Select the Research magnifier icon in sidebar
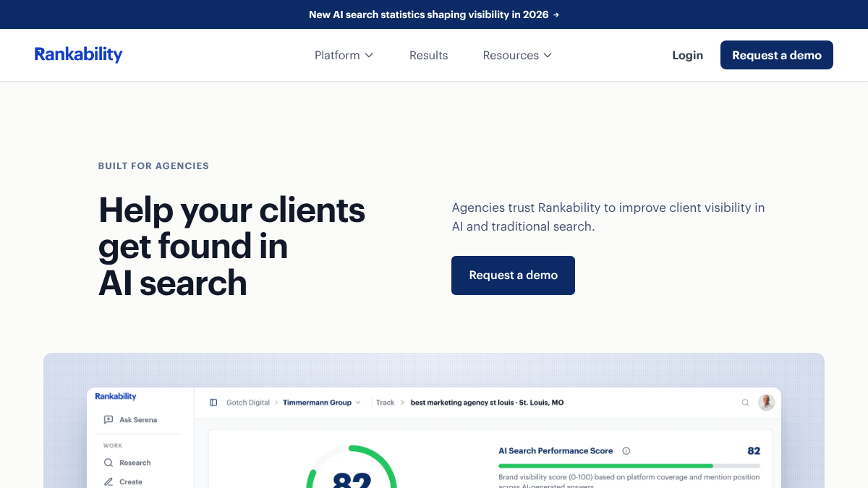The image size is (868, 488). [x=109, y=463]
